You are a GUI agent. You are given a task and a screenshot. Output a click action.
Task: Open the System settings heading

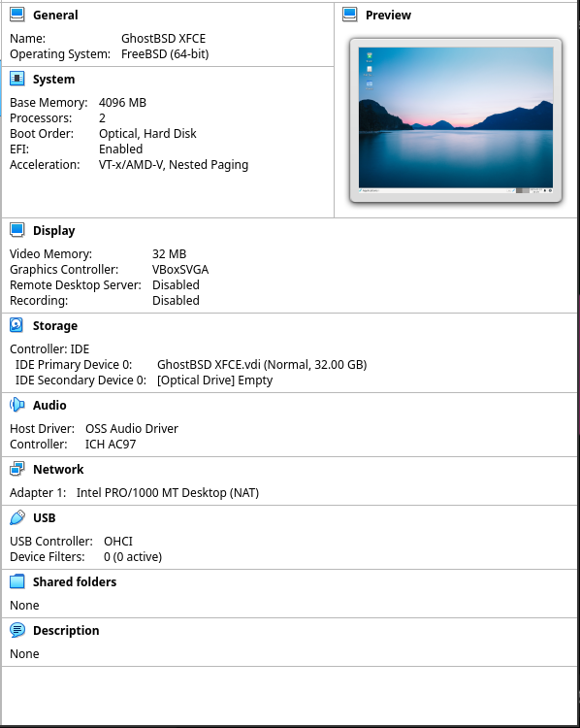point(53,80)
